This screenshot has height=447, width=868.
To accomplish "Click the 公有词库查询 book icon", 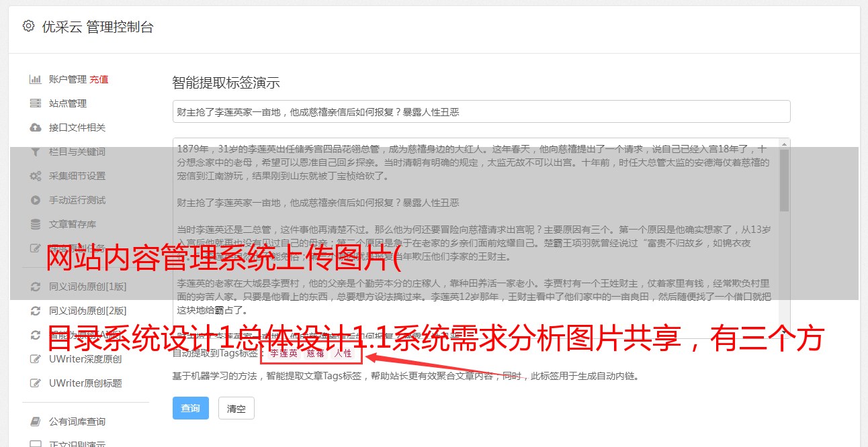I will [36, 421].
